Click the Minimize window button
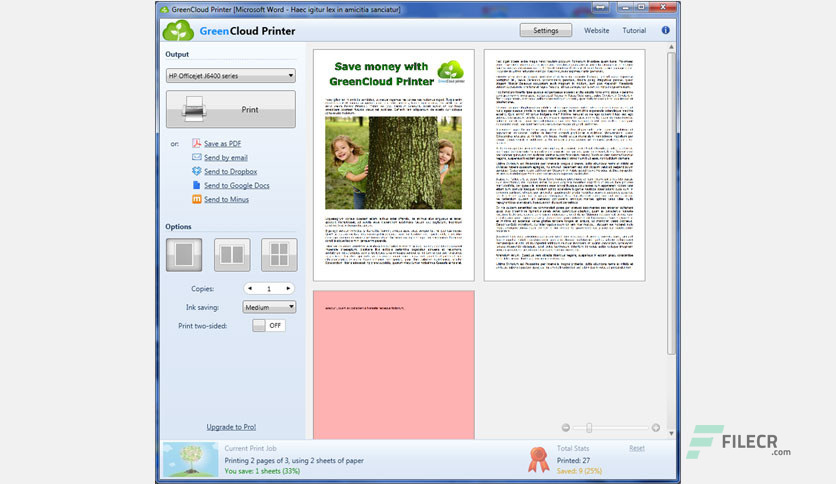 625,7
